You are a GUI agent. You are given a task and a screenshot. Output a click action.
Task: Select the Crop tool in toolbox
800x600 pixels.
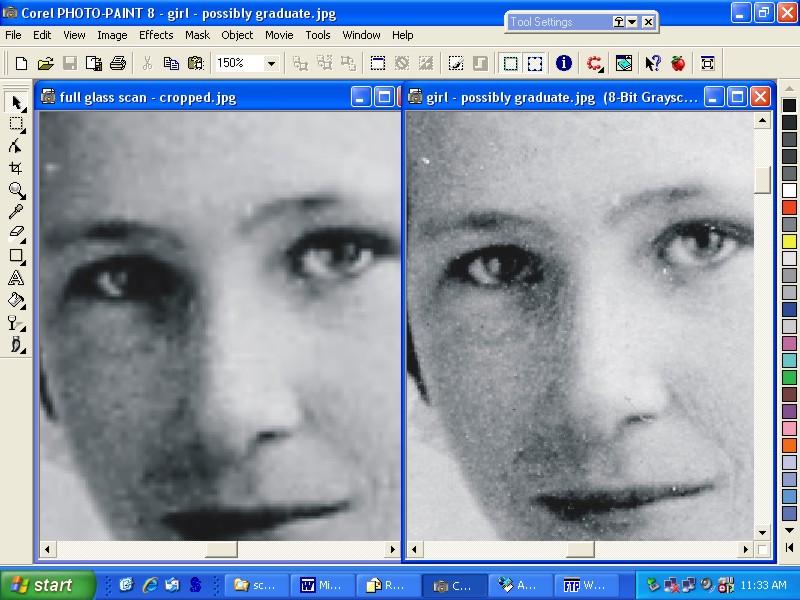(16, 168)
